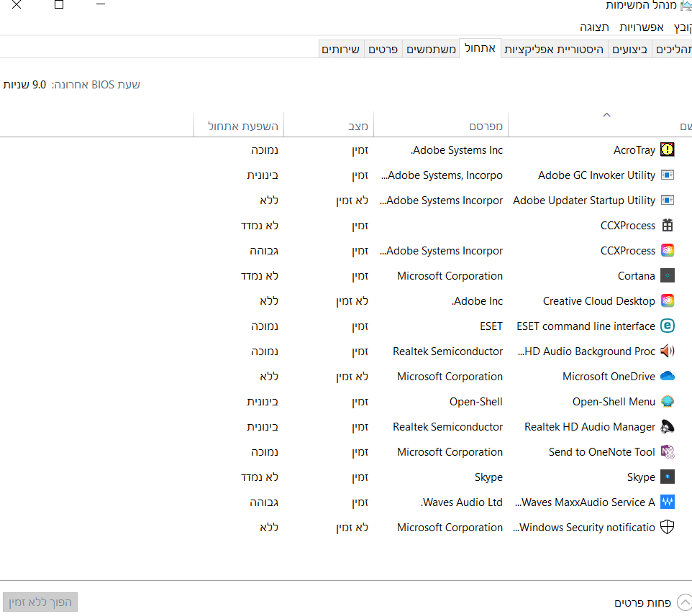Click the gift-box icon of the CCXProcess row with no publisher
This screenshot has width=692, height=616.
click(667, 225)
